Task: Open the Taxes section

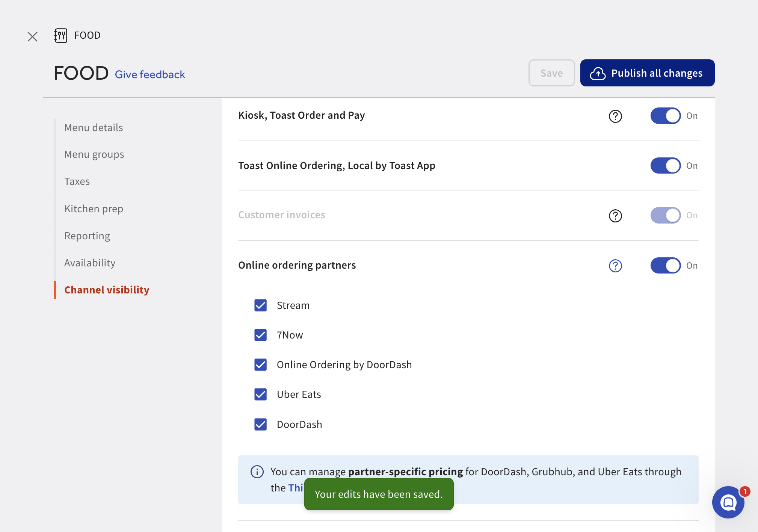Action: click(x=77, y=181)
